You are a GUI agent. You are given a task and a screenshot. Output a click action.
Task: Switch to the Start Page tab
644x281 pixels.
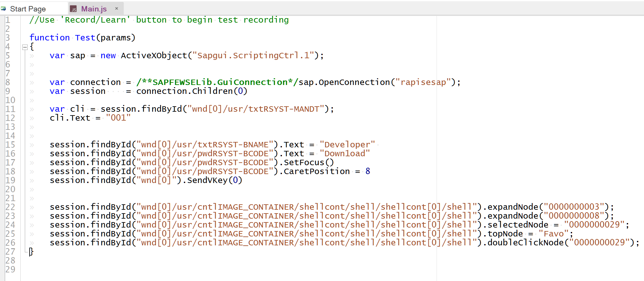(x=28, y=9)
